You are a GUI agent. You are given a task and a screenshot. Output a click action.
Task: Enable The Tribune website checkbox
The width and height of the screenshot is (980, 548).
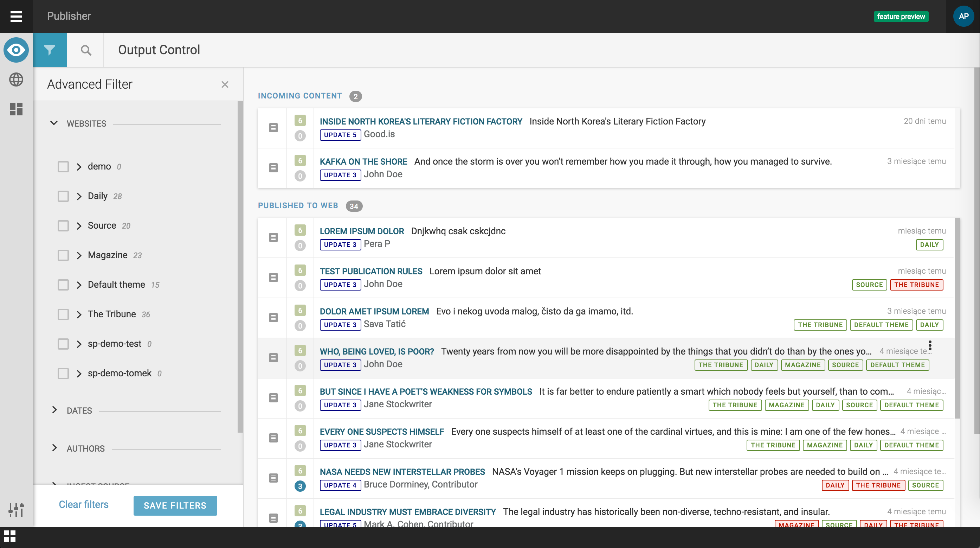pos(63,314)
